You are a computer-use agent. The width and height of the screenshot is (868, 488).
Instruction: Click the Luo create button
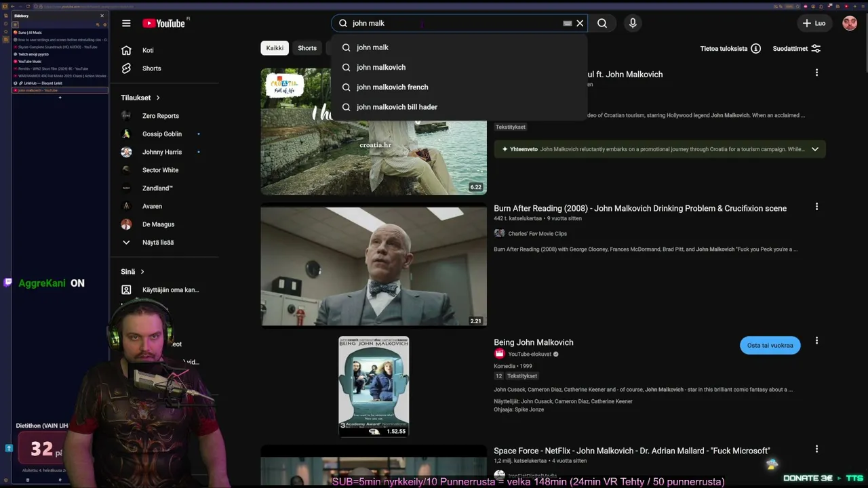814,23
